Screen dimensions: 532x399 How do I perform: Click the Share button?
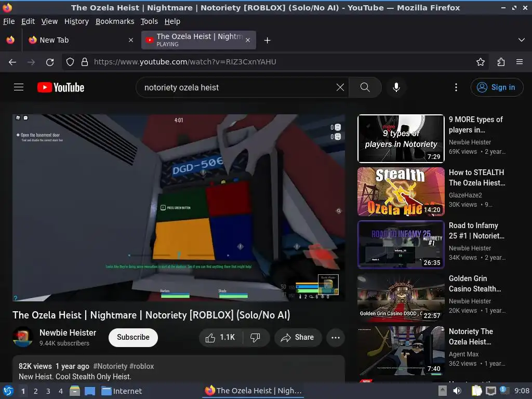(298, 337)
